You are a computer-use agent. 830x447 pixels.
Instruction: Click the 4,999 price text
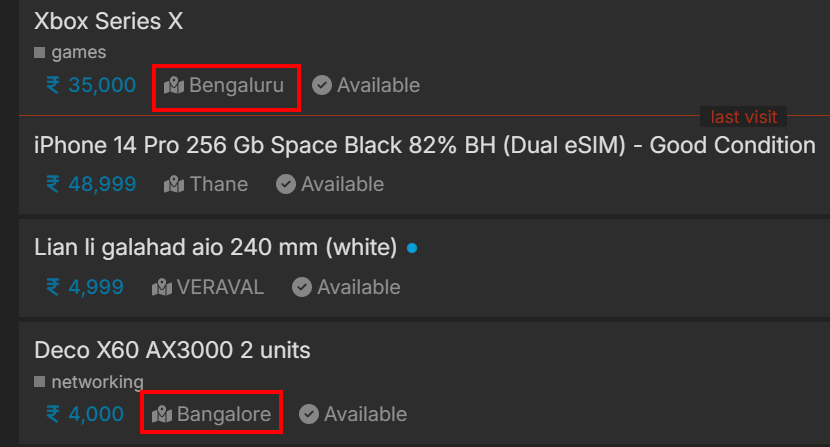[96, 287]
